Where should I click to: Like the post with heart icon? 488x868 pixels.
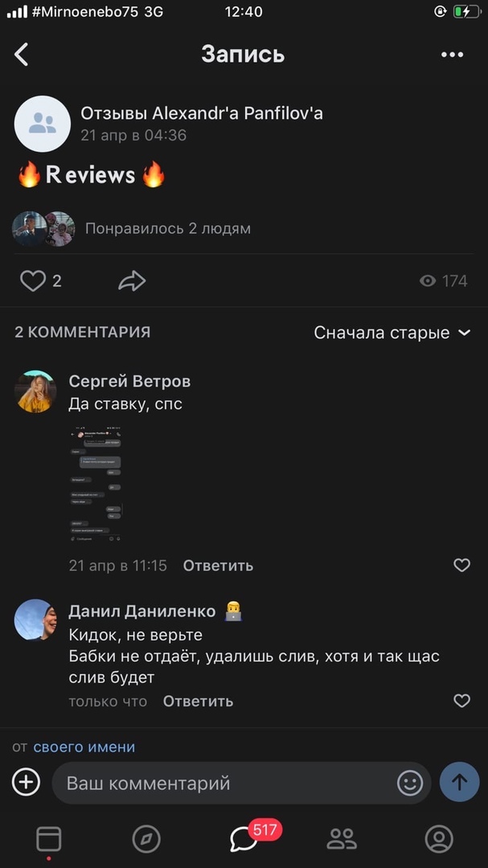[33, 280]
